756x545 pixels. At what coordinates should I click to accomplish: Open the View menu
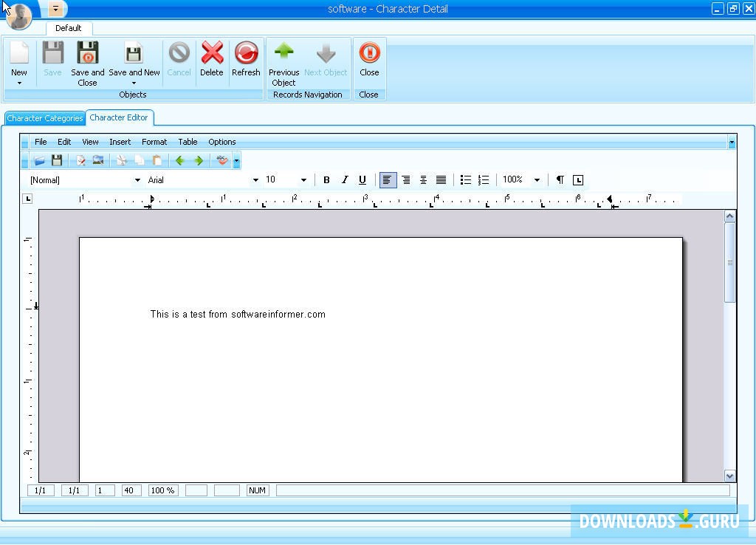coord(90,142)
